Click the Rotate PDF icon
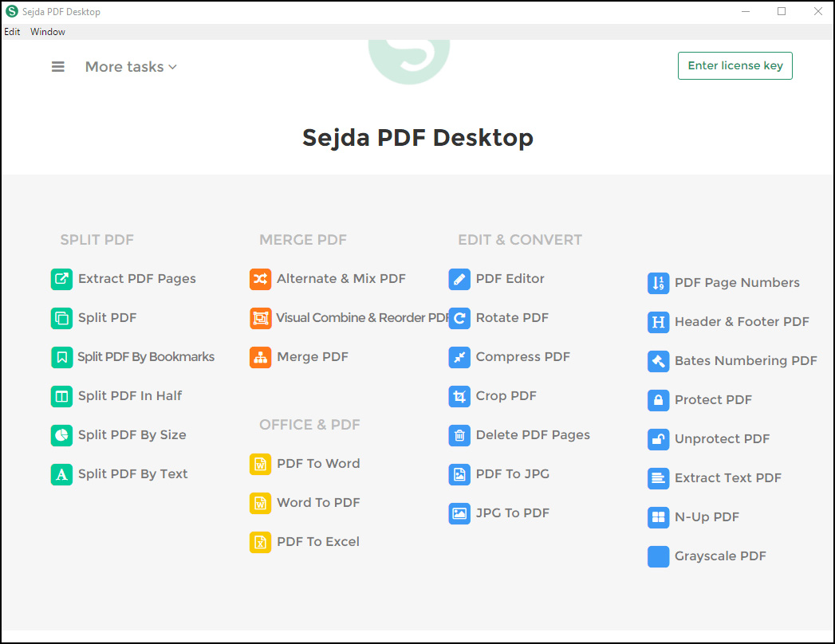835x644 pixels. coord(459,318)
